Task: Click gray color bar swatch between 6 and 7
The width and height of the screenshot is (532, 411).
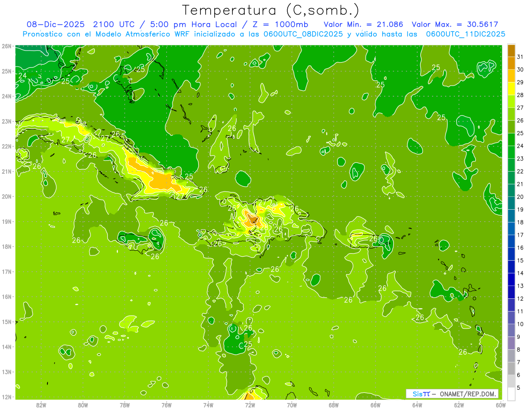Action: pos(512,368)
